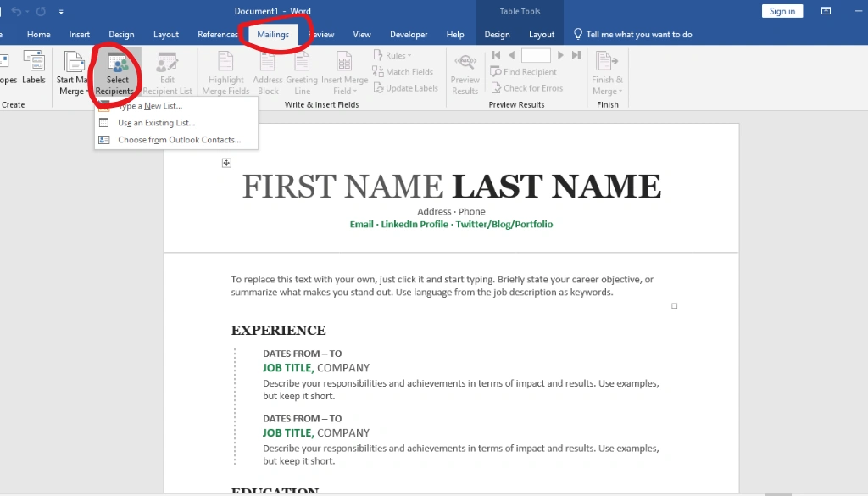Click the Undo arrow

click(16, 11)
